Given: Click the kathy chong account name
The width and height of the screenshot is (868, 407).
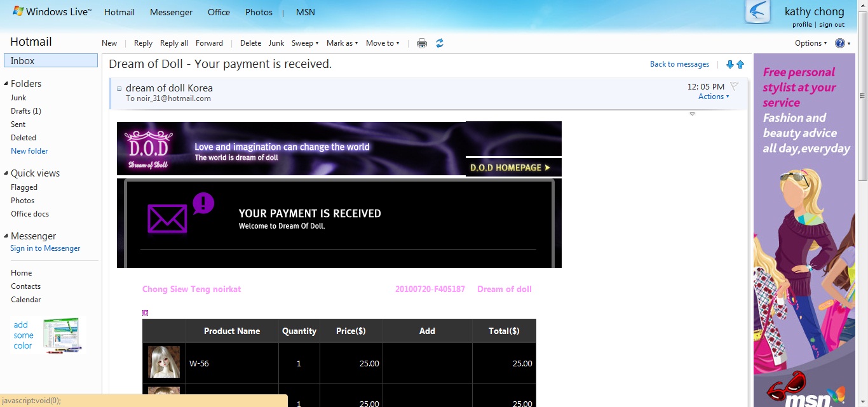Looking at the screenshot, I should pyautogui.click(x=815, y=11).
